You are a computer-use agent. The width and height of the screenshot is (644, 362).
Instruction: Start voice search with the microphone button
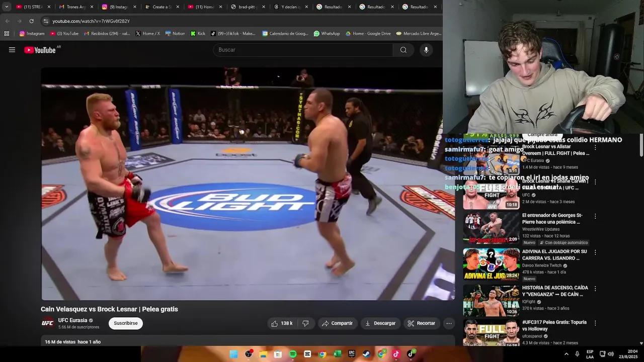(426, 50)
